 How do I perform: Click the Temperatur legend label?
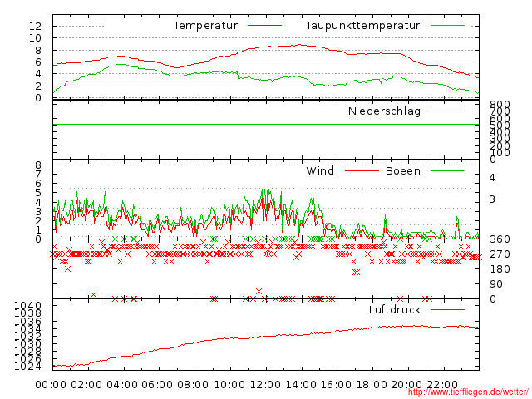pos(205,26)
